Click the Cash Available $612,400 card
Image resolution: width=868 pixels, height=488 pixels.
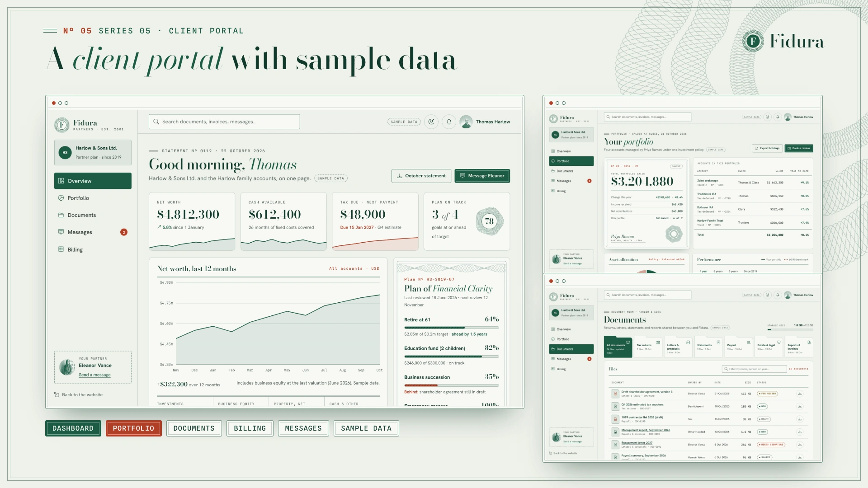point(283,221)
